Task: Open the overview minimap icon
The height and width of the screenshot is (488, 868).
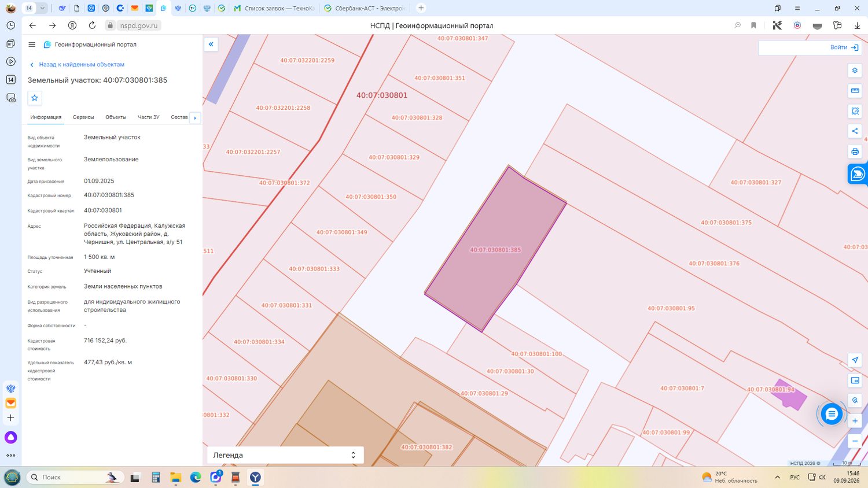Action: [855, 380]
